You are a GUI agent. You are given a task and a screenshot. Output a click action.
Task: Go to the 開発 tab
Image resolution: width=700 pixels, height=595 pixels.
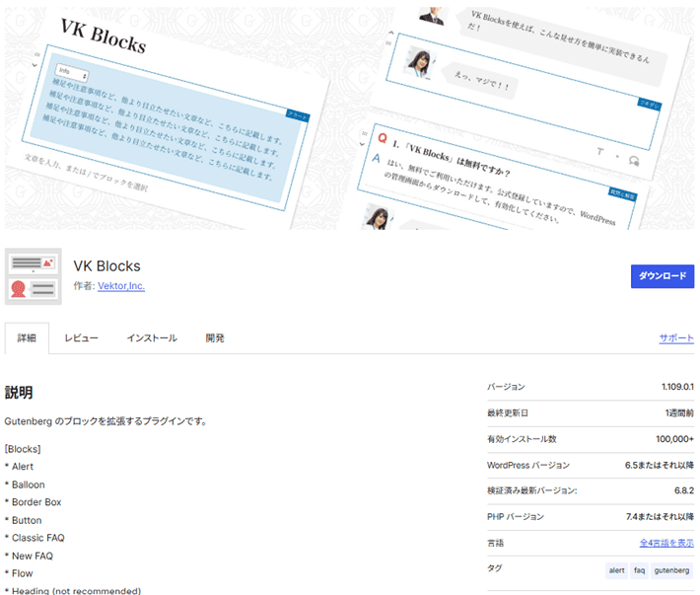(215, 338)
